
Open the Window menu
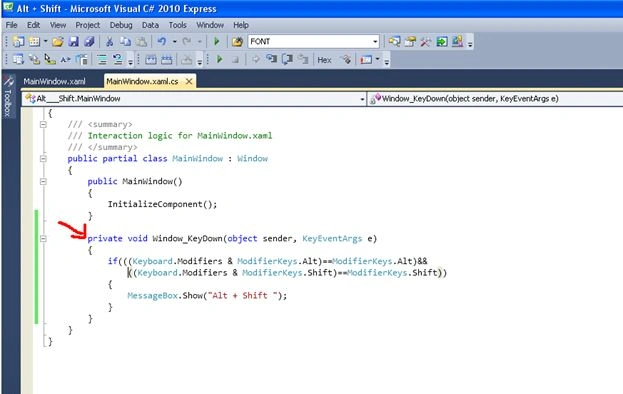210,25
